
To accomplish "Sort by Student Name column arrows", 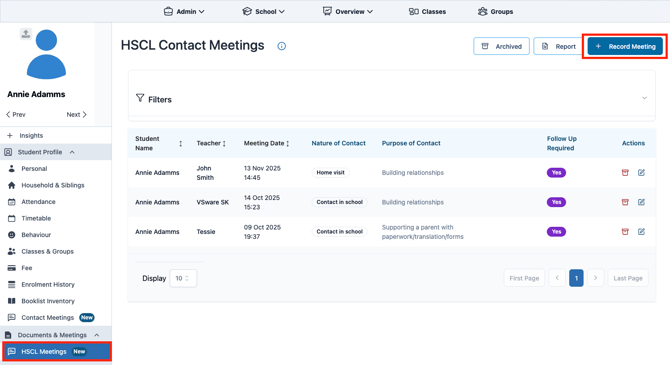I will coord(181,144).
